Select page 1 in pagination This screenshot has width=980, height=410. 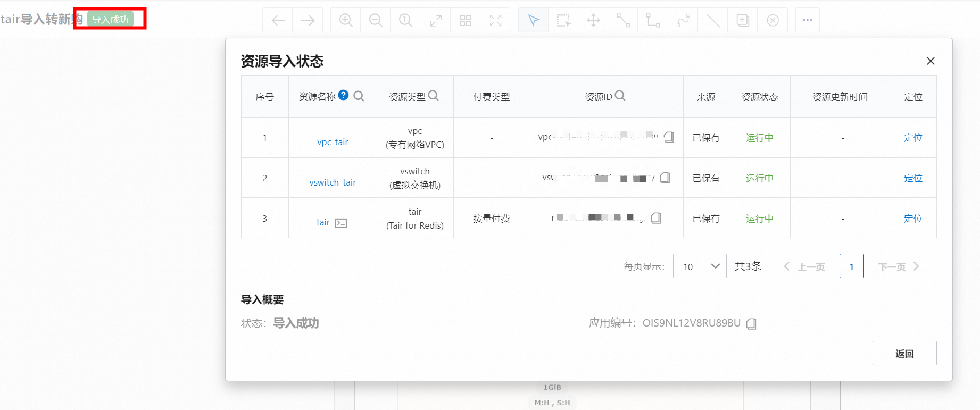click(852, 266)
